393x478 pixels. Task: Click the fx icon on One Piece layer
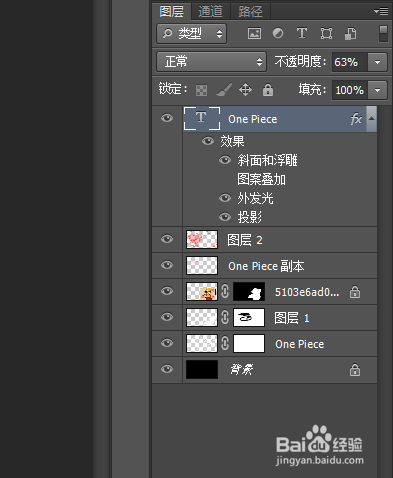point(356,119)
